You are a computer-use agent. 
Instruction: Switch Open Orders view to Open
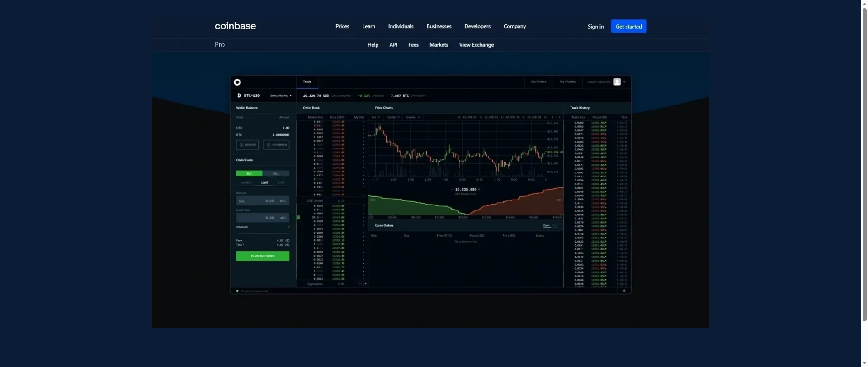pyautogui.click(x=547, y=225)
